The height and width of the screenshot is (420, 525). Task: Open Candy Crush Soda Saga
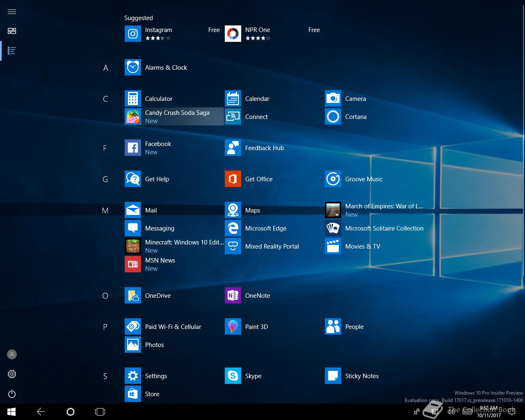click(x=174, y=116)
